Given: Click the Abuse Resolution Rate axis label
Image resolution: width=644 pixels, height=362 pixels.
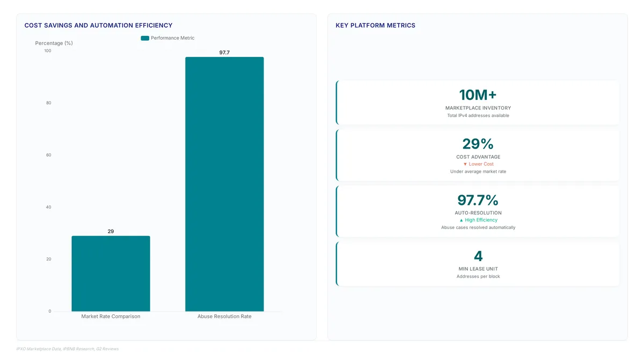Looking at the screenshot, I should [224, 316].
